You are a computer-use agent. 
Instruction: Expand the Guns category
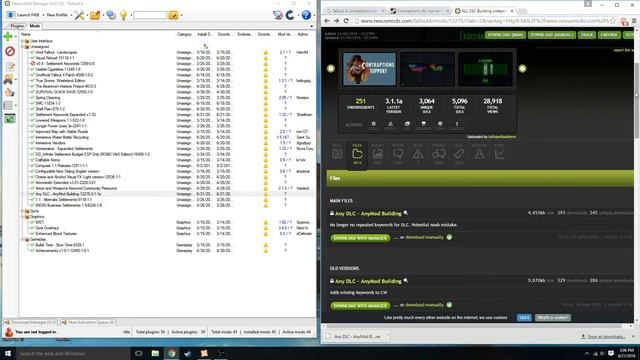[x=22, y=211]
